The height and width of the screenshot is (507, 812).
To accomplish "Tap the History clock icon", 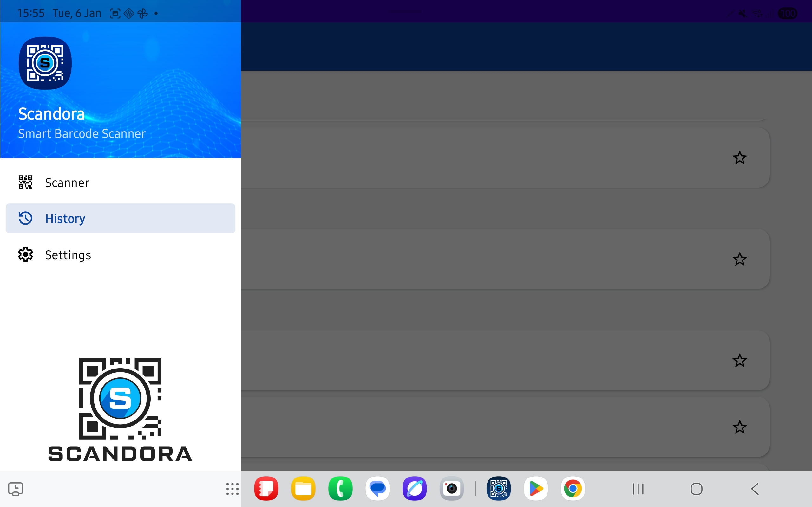I will 25,218.
